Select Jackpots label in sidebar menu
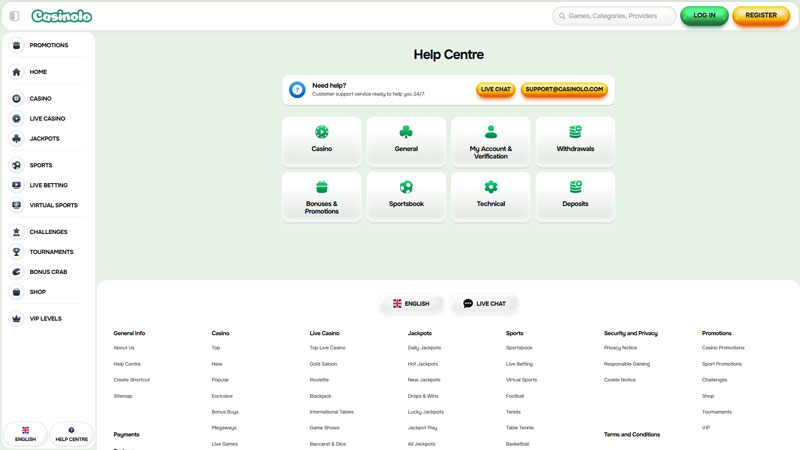800x450 pixels. 44,138
